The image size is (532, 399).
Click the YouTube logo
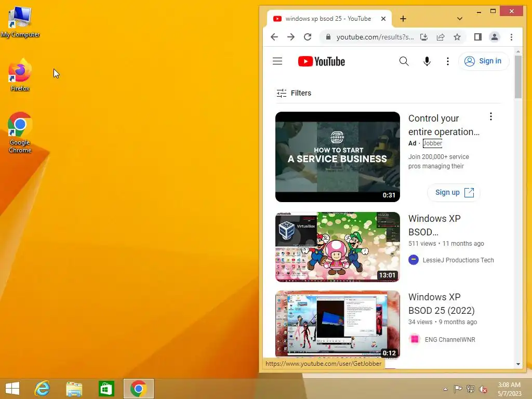pos(321,61)
